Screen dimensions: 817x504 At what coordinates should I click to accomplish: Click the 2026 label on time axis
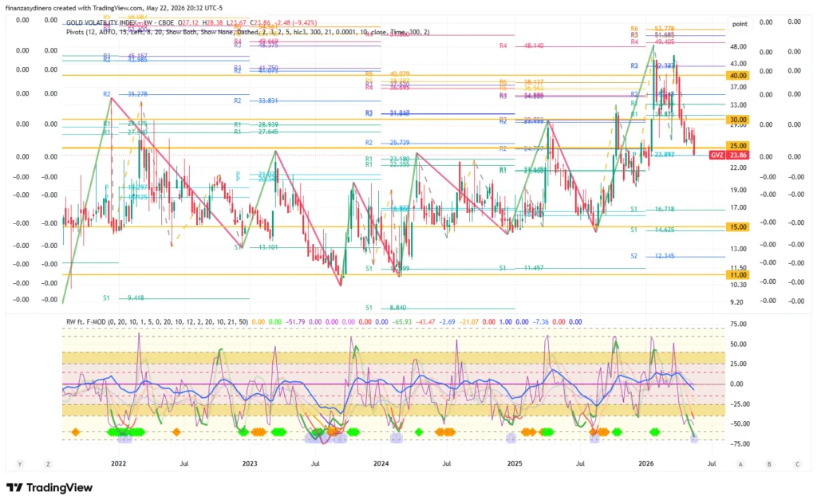pos(646,463)
